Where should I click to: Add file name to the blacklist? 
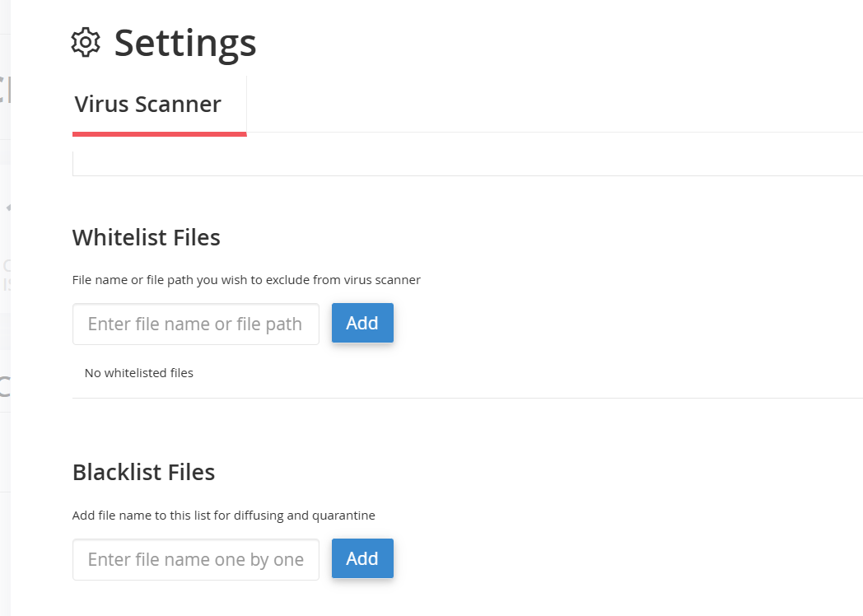click(362, 558)
